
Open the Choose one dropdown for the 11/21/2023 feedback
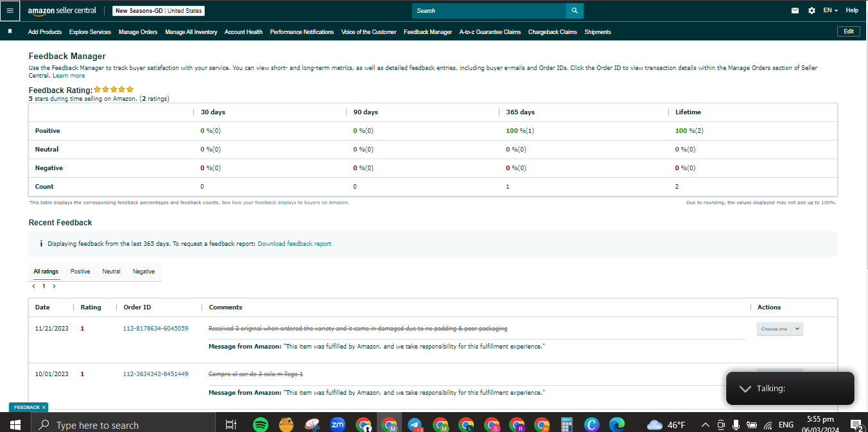(780, 329)
